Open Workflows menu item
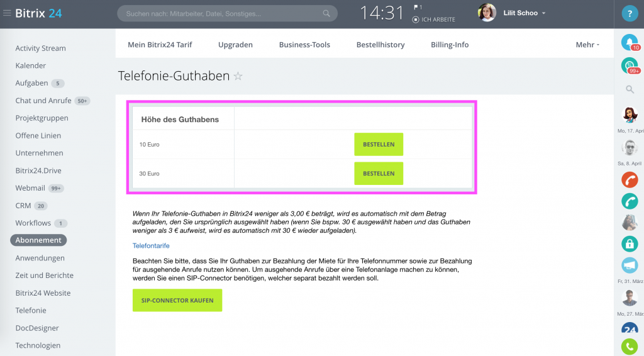 pos(33,223)
